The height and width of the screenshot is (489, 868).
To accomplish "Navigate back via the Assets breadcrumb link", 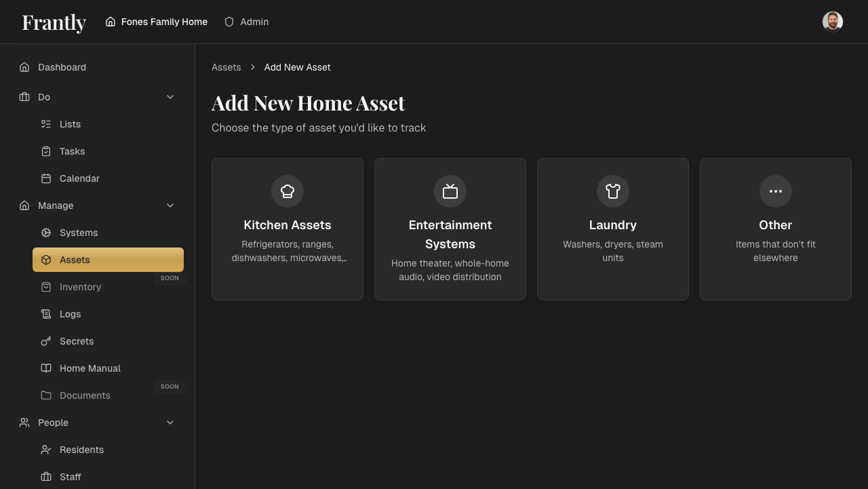I will (226, 67).
